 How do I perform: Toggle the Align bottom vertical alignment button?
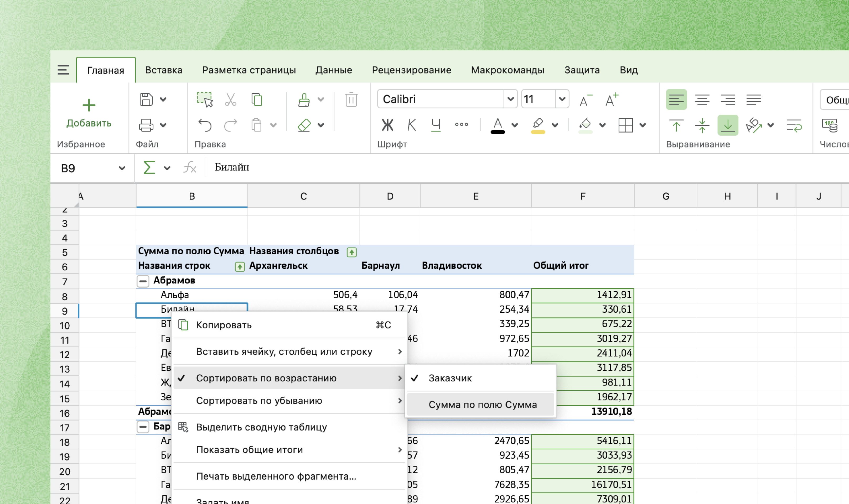(x=728, y=125)
